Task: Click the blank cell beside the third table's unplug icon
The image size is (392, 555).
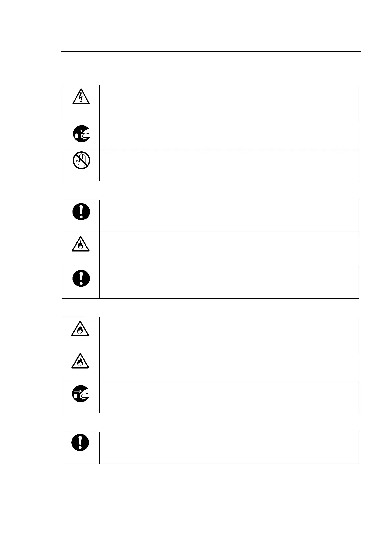Action: pyautogui.click(x=229, y=397)
